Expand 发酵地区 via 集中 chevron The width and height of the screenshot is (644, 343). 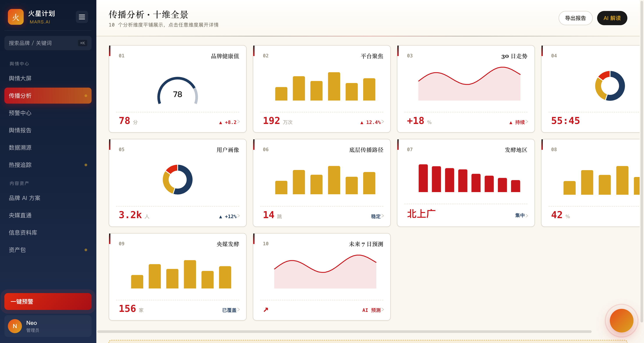coord(527,216)
